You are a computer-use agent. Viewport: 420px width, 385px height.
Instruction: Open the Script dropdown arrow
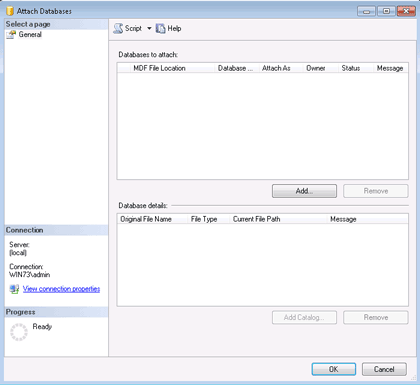pyautogui.click(x=149, y=29)
